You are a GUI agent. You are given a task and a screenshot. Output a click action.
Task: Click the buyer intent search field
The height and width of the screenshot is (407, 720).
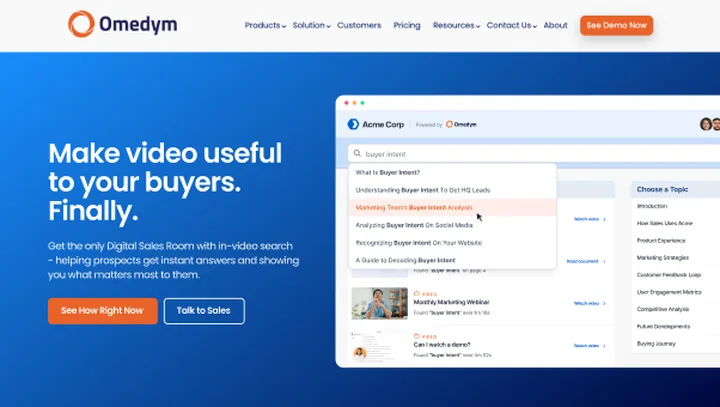point(534,154)
